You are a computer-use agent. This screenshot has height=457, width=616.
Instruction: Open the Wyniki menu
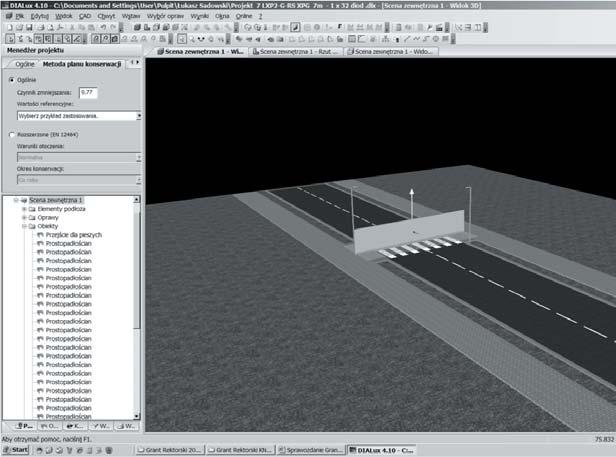200,16
